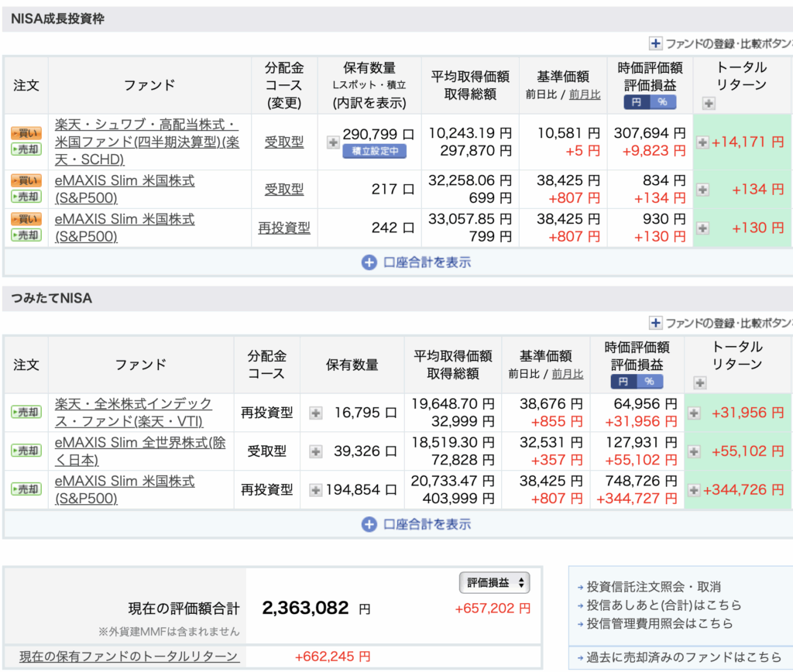Toggle 円 display in NISA成長投資枠 table header
Screen dimensions: 793x672
point(636,102)
